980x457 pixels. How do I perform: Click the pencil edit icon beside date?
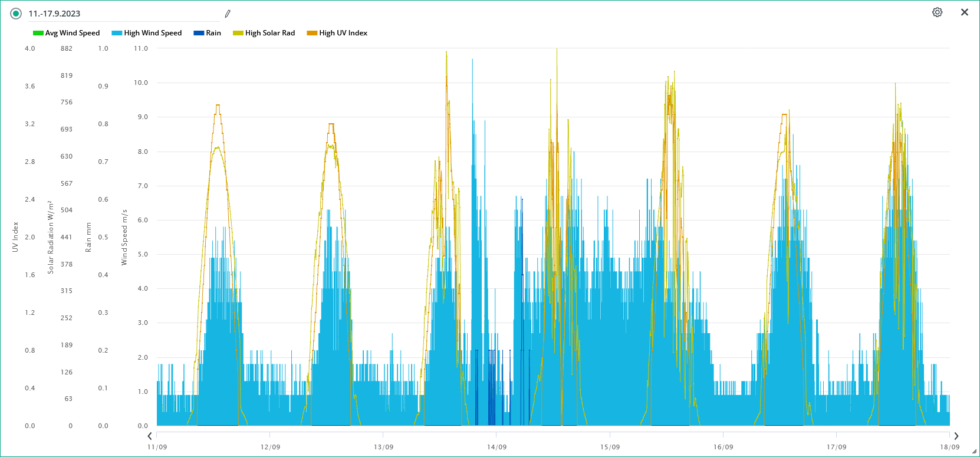(x=228, y=14)
